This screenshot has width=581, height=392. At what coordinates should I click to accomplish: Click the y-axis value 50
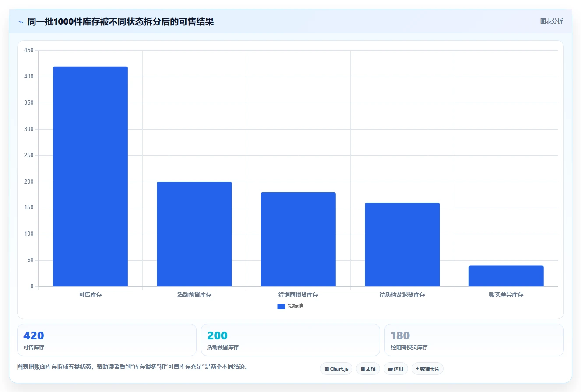(30, 261)
